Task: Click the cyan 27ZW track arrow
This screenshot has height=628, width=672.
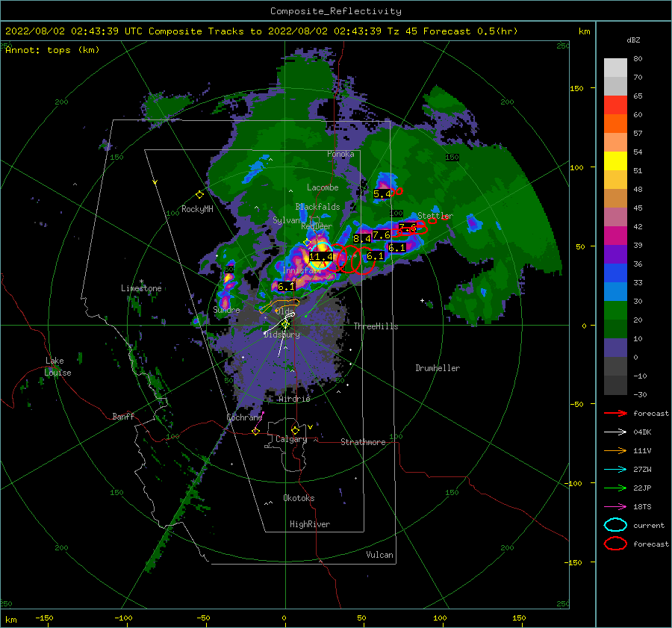Action: coord(615,470)
